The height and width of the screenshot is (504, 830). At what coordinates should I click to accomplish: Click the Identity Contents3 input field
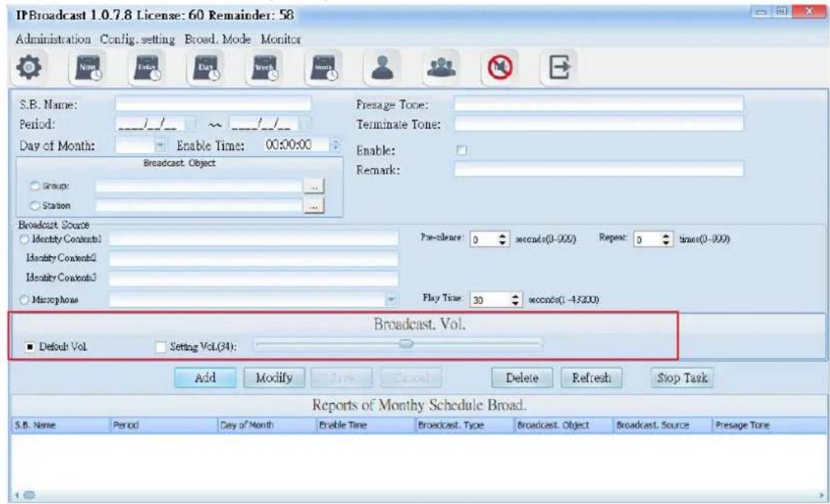click(x=254, y=278)
